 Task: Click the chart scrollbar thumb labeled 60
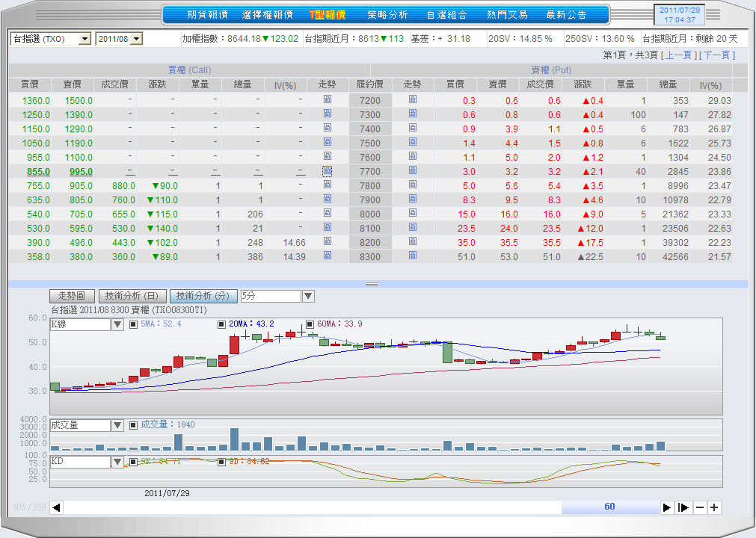(x=610, y=507)
